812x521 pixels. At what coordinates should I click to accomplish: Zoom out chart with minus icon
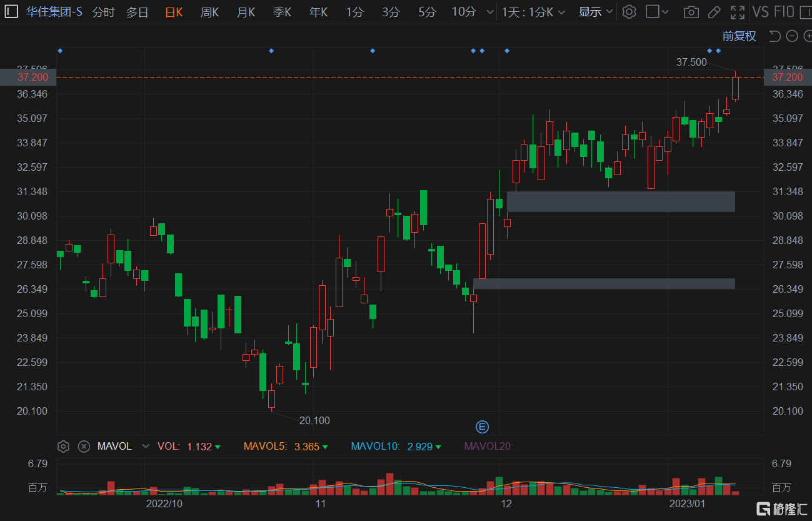click(791, 36)
